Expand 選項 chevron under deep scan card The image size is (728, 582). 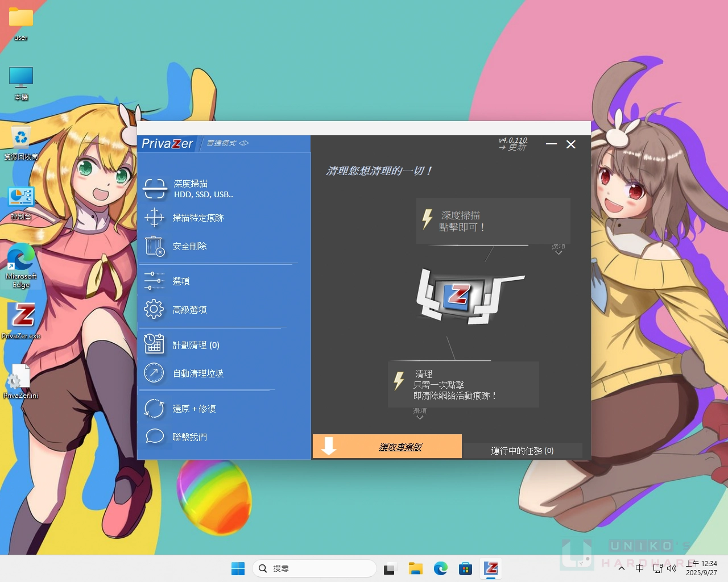559,250
